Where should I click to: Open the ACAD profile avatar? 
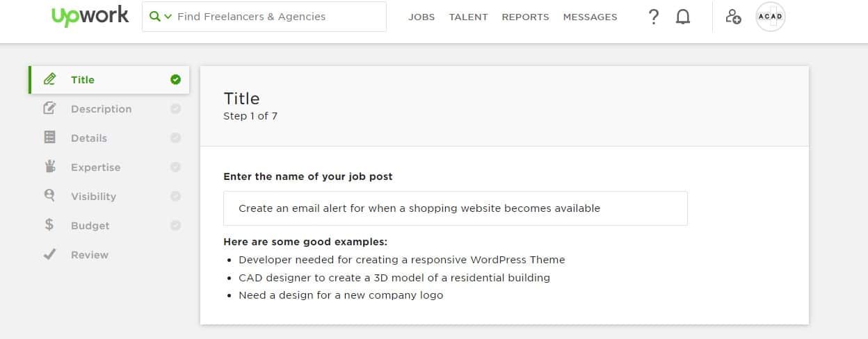click(770, 17)
